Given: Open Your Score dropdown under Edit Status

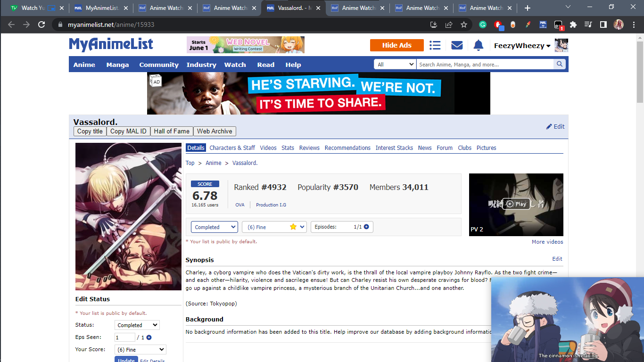Looking at the screenshot, I should (x=140, y=350).
